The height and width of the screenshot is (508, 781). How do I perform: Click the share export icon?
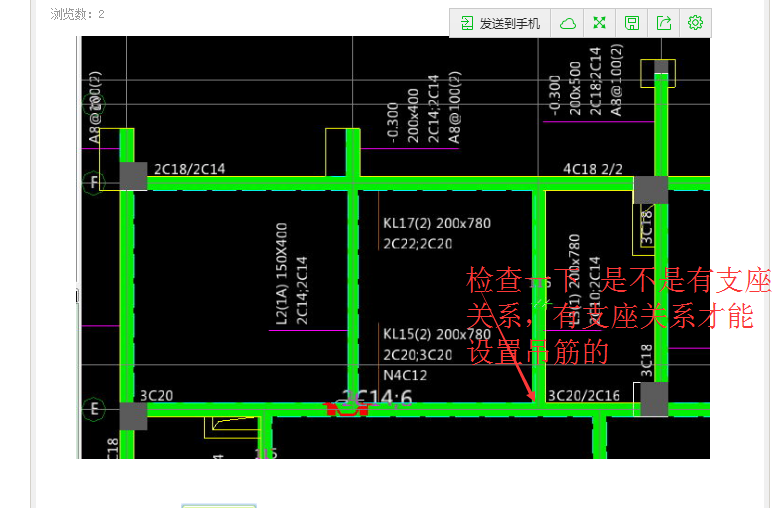click(x=663, y=23)
